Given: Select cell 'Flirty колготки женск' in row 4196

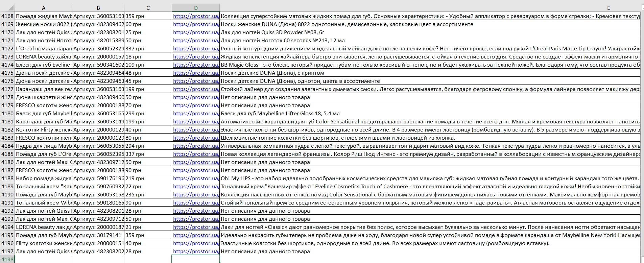Looking at the screenshot, I should [44, 243].
